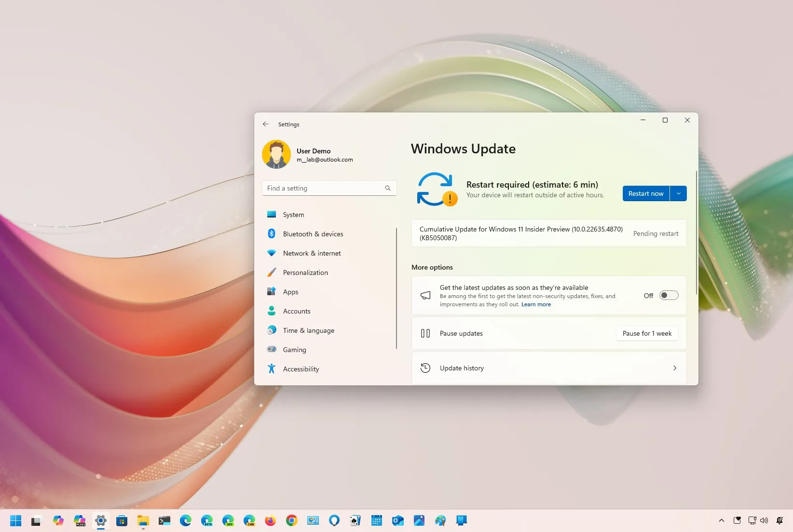Toggle off Get the latest updates switch
Image resolution: width=793 pixels, height=532 pixels.
click(669, 295)
